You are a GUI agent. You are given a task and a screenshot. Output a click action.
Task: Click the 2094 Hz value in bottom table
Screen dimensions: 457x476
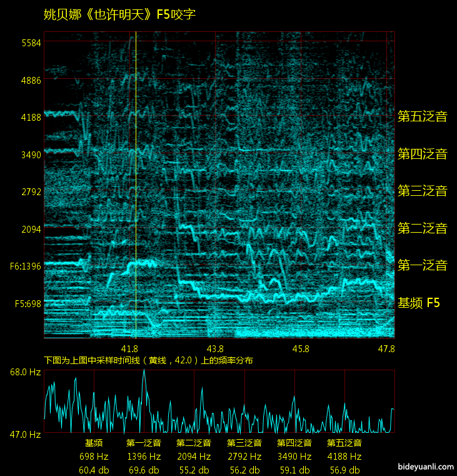[x=194, y=457]
